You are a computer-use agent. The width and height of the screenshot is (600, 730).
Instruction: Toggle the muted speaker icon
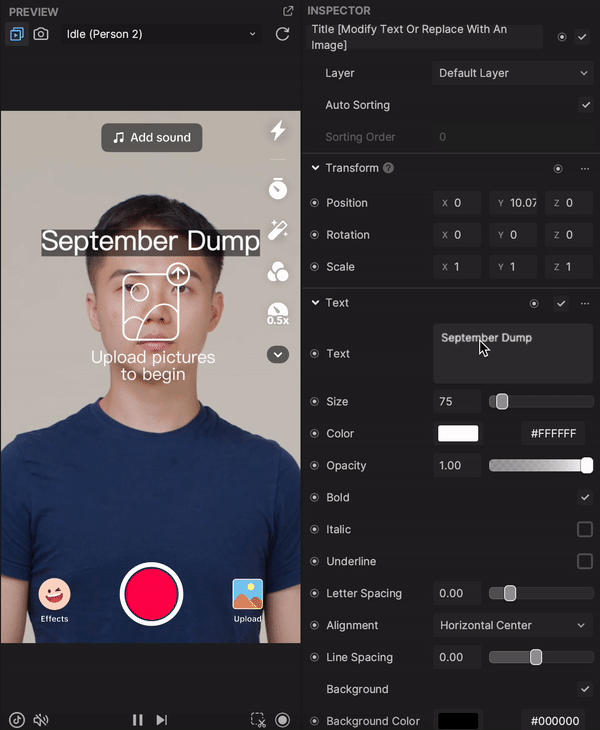pyautogui.click(x=41, y=720)
